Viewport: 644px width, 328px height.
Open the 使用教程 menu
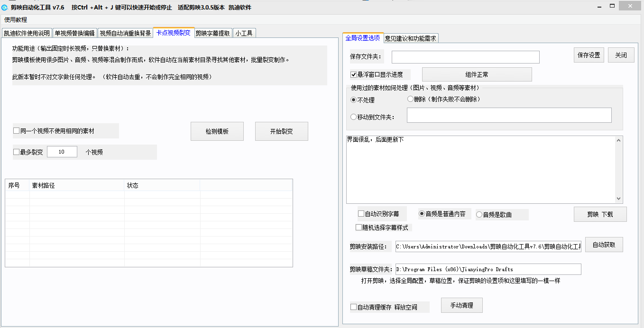16,20
